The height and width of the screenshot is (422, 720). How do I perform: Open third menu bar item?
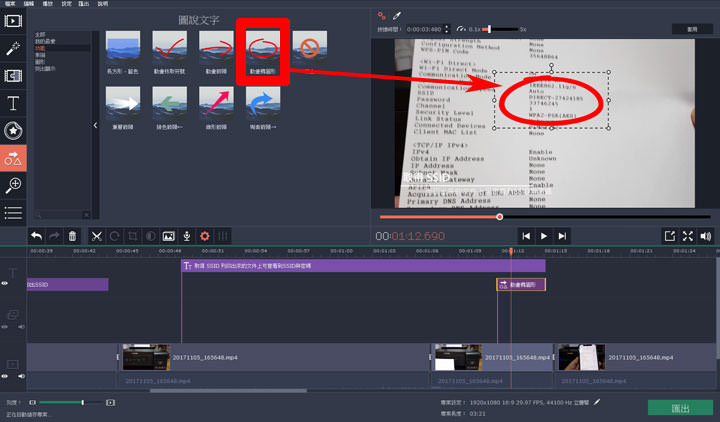click(48, 4)
